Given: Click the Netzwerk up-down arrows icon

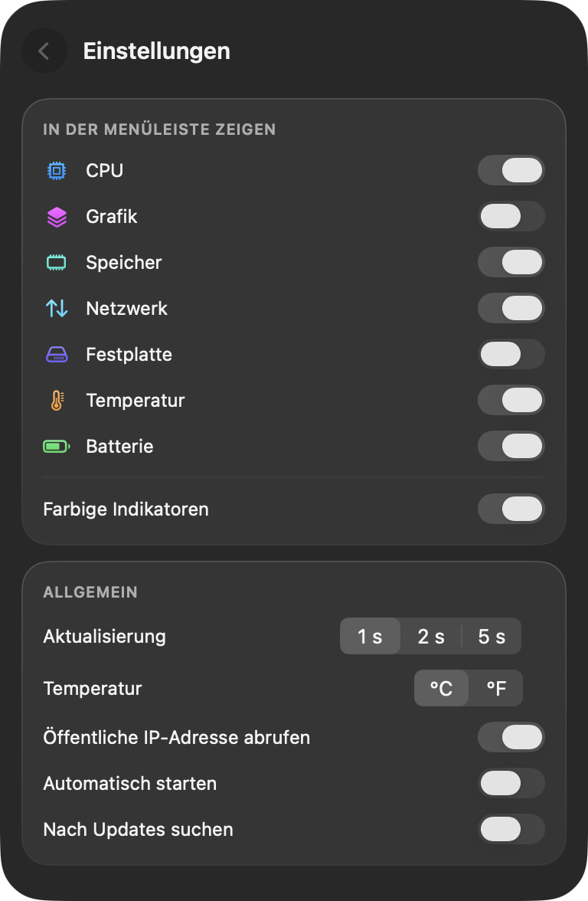Looking at the screenshot, I should point(57,309).
